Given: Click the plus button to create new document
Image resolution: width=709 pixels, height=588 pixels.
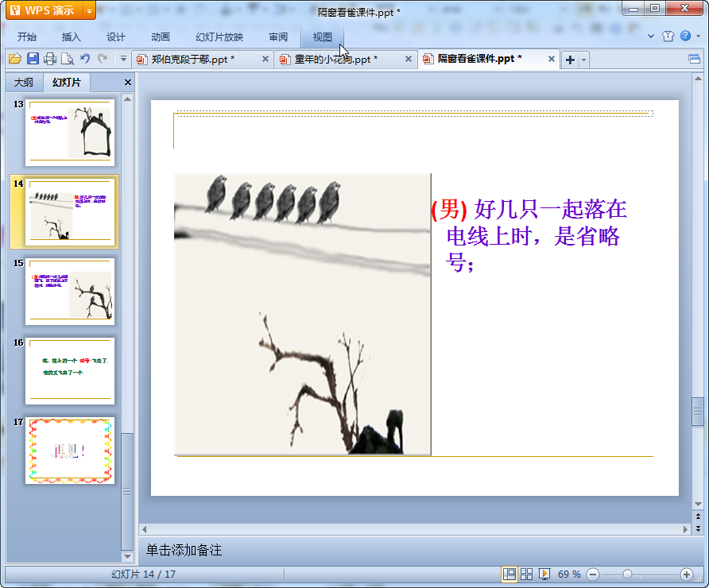Looking at the screenshot, I should (x=570, y=60).
